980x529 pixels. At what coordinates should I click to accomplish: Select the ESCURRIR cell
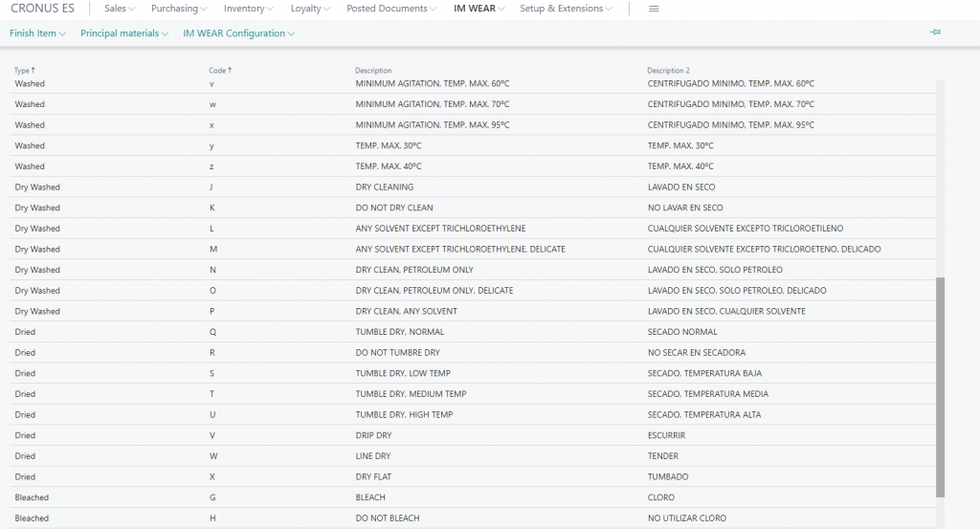click(x=666, y=434)
